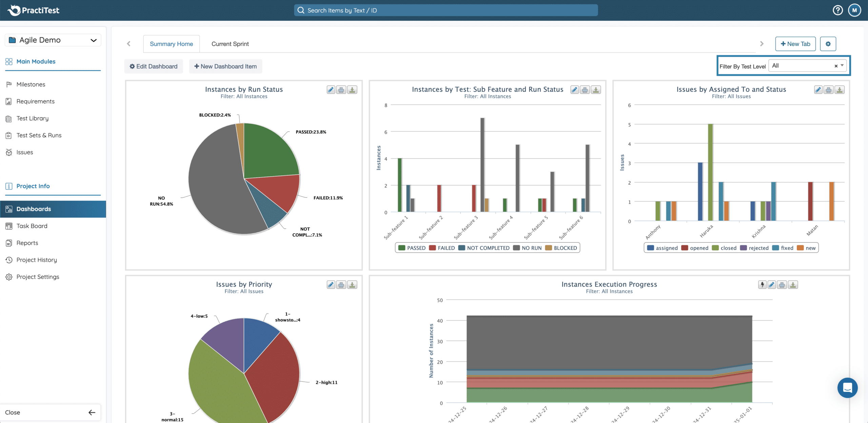
Task: Edit the Instances by Run Status chart
Action: pyautogui.click(x=331, y=90)
